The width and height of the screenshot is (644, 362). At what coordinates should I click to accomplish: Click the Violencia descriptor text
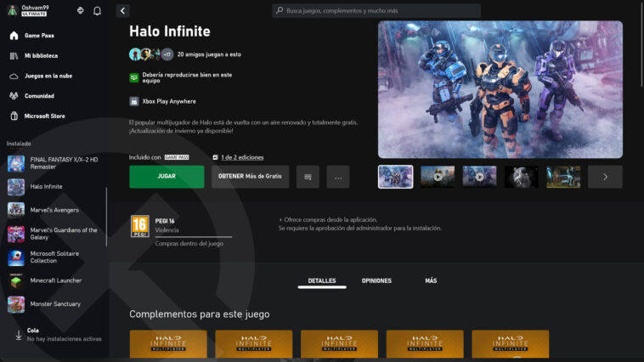[167, 230]
